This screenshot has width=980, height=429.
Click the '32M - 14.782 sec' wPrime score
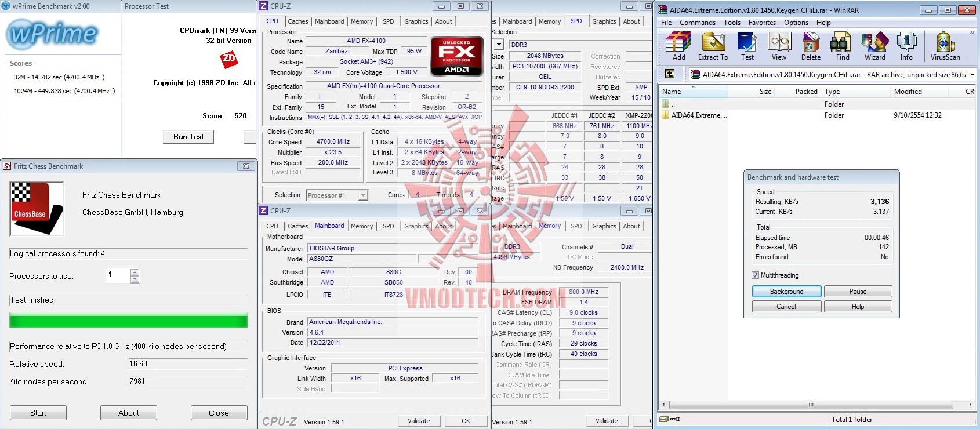point(59,77)
